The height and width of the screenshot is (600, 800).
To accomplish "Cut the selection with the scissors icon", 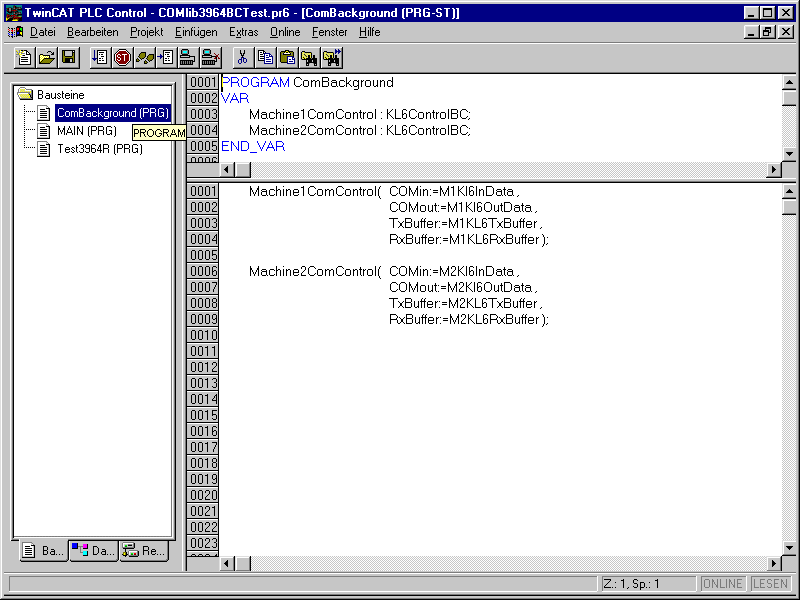I will [243, 58].
